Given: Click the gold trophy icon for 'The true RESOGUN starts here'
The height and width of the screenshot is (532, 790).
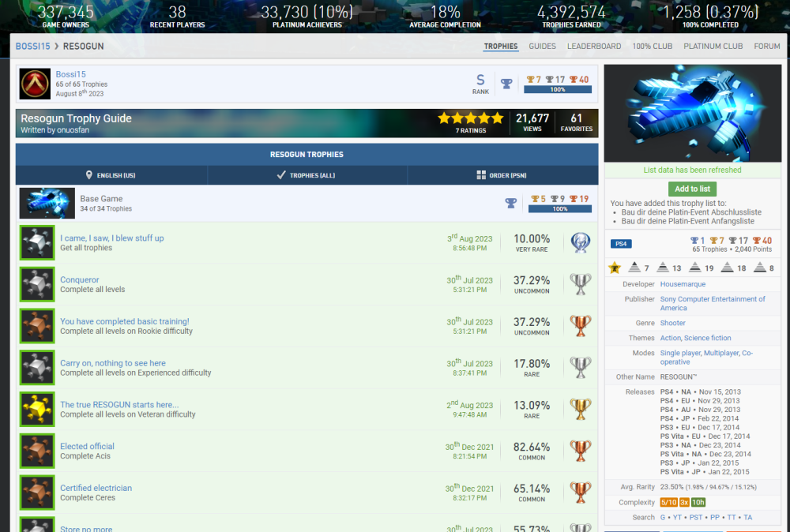Looking at the screenshot, I should (581, 409).
